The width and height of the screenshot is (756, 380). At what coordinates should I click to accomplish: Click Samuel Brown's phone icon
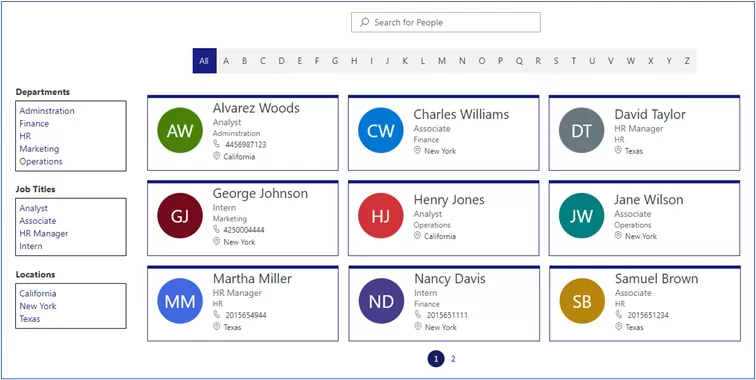(x=619, y=315)
